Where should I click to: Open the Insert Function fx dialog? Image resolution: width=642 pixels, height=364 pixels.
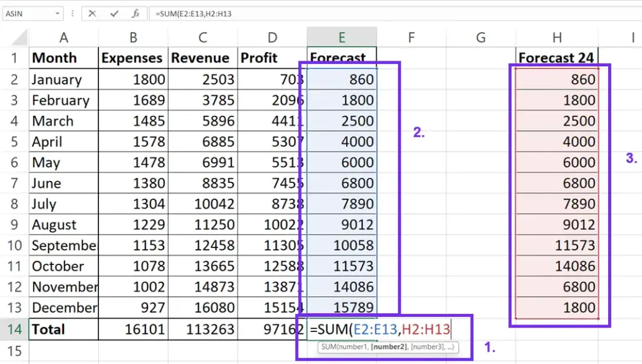pyautogui.click(x=136, y=14)
